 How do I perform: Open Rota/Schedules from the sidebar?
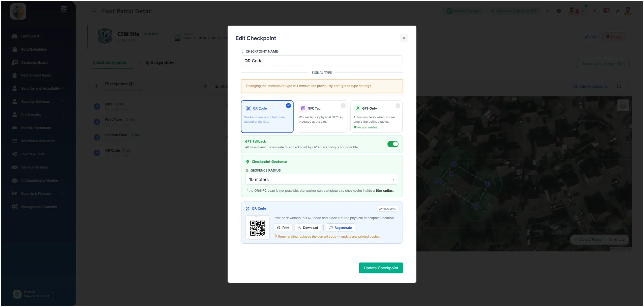(34, 49)
